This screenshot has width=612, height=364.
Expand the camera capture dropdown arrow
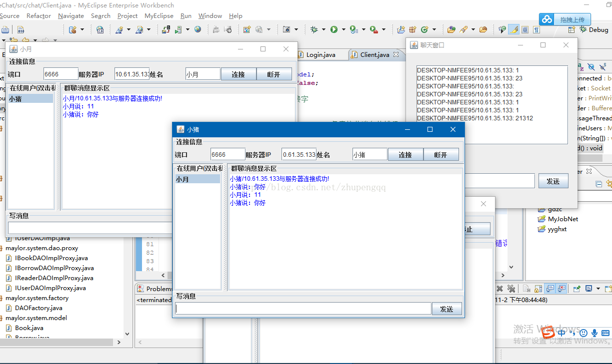coord(295,29)
